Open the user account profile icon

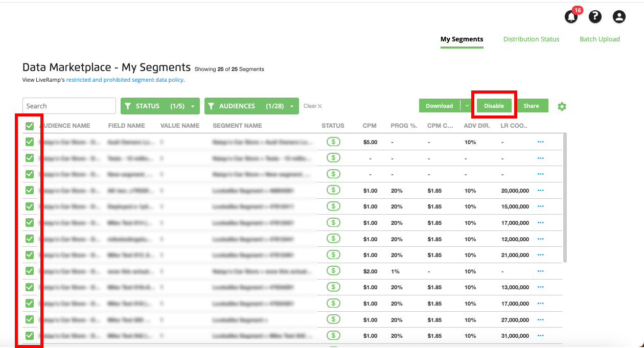coord(619,17)
